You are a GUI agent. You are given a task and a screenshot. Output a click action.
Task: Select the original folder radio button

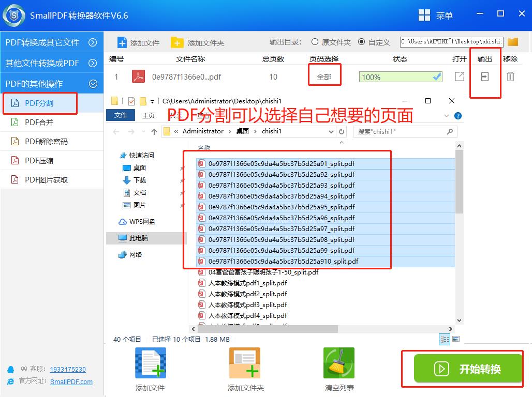pyautogui.click(x=315, y=42)
